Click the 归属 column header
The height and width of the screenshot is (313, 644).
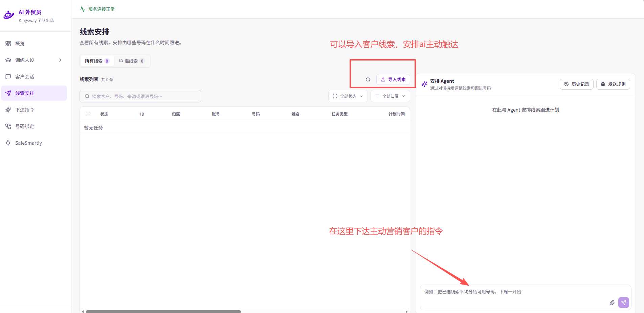176,114
